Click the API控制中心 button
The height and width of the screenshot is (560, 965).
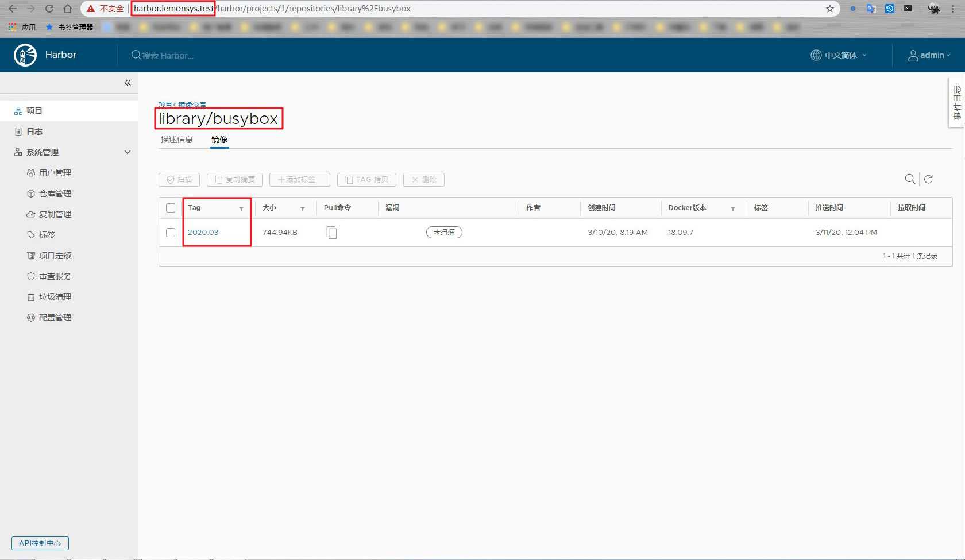point(40,543)
